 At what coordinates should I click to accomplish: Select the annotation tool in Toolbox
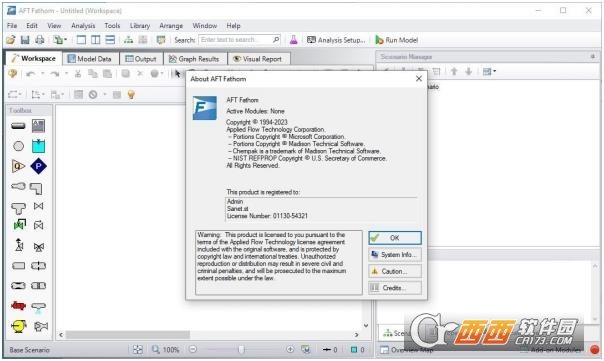[x=38, y=126]
